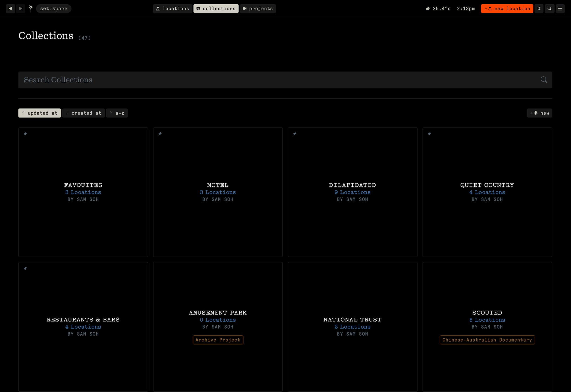
Task: Sort collections alphabetically a-z
Action: (117, 113)
